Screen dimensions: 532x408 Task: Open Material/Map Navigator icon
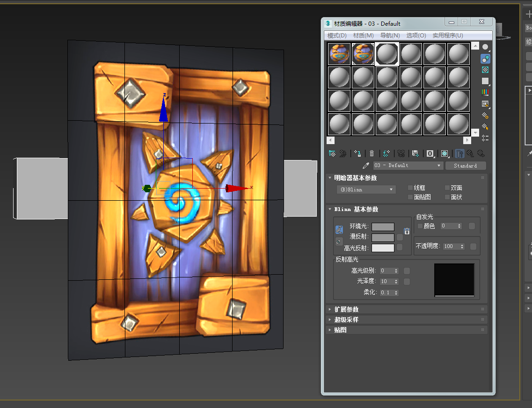tap(486, 138)
